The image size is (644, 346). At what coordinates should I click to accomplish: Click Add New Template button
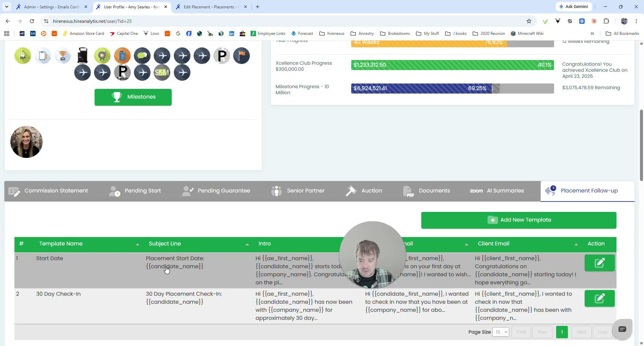point(519,220)
